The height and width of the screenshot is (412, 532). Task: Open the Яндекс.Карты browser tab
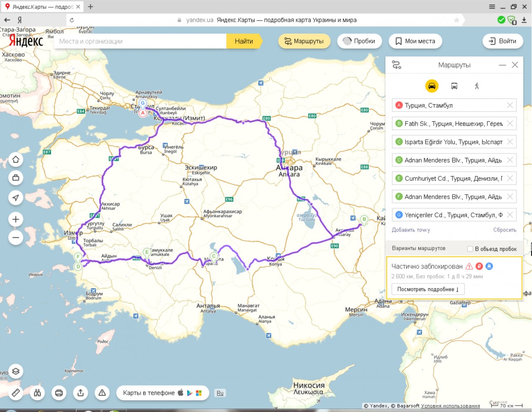pyautogui.click(x=42, y=7)
